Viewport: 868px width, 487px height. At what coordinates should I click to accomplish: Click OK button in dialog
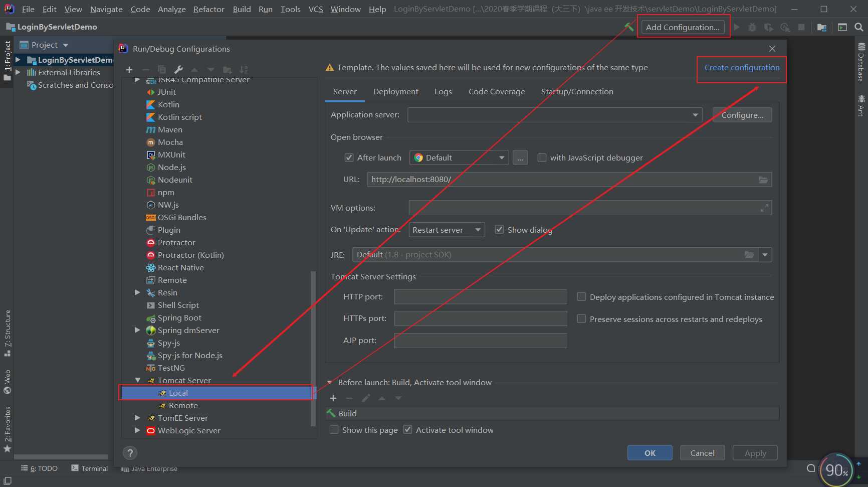[649, 453]
